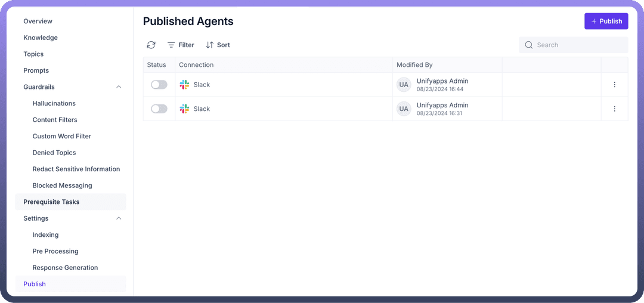Screen dimensions: 644x303
Task: Collapse the Settings section
Action: pyautogui.click(x=119, y=218)
